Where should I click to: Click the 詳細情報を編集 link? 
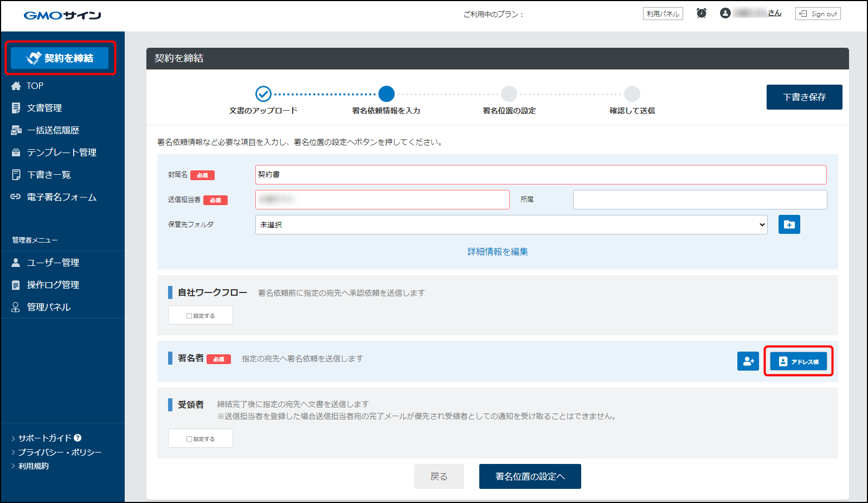click(498, 252)
